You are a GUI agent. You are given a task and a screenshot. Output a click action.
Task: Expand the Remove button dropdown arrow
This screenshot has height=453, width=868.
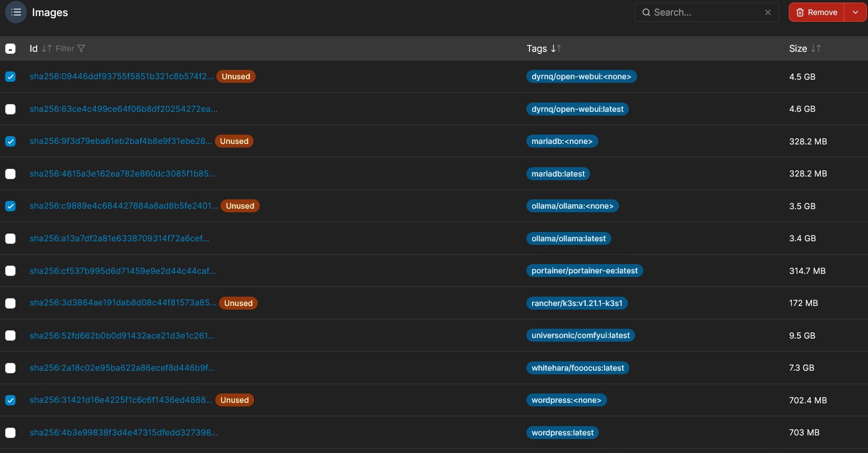tap(855, 12)
